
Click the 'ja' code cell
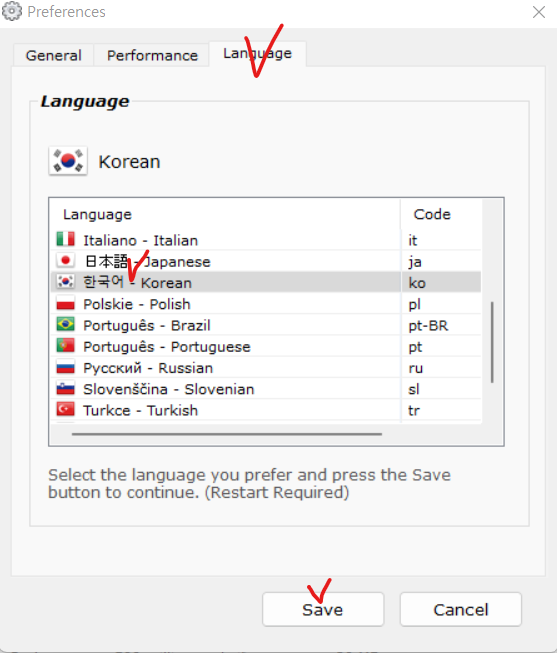(x=441, y=262)
